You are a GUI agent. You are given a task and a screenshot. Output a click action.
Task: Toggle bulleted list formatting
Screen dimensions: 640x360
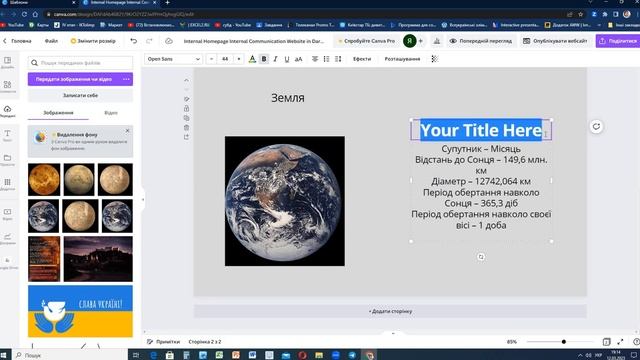326,59
